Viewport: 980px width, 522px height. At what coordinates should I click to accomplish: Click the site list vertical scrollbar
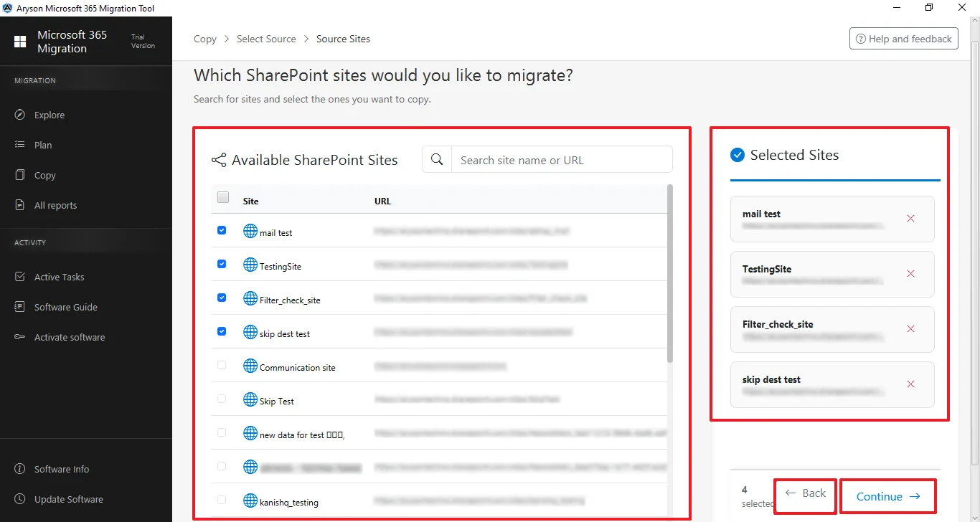point(670,272)
